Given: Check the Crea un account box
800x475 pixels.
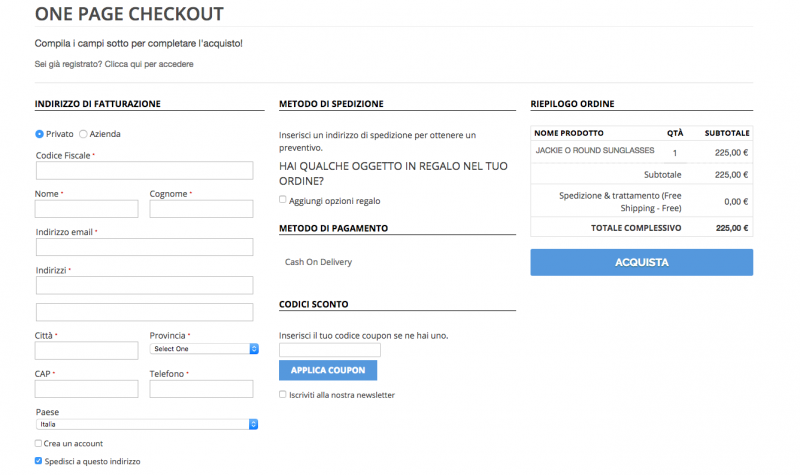Looking at the screenshot, I should pyautogui.click(x=38, y=443).
